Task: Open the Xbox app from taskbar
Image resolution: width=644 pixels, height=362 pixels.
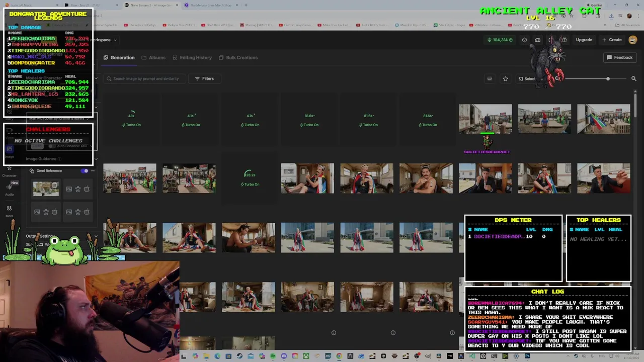Action: tap(306, 356)
